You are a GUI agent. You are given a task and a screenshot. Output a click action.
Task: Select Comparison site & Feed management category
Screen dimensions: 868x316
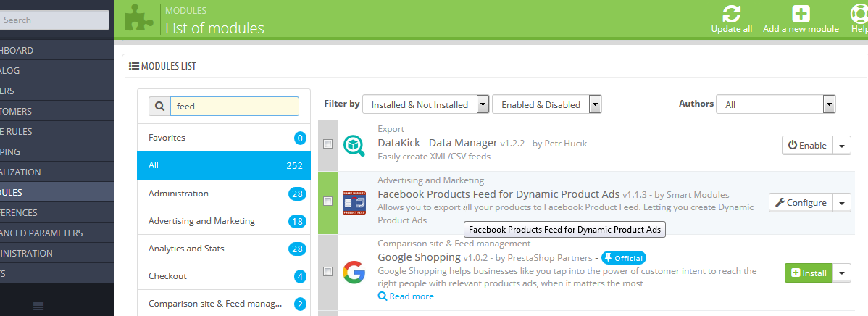224,303
